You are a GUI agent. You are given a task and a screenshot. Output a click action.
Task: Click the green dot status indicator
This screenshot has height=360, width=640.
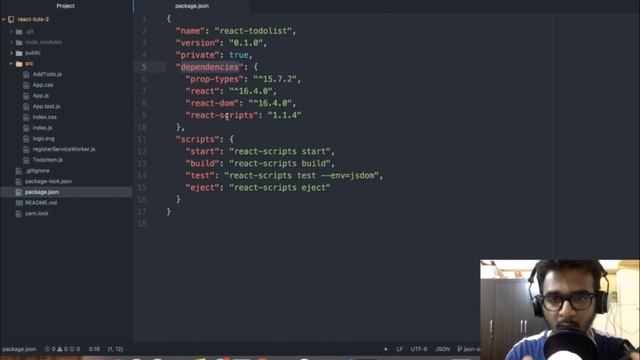click(x=386, y=349)
